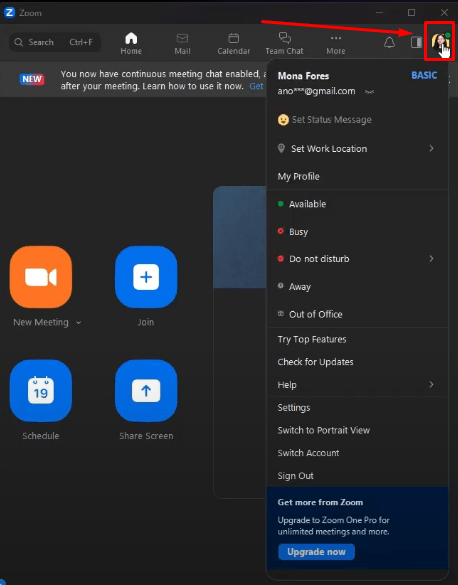Open Set Work Location submenu
The width and height of the screenshot is (458, 585).
coord(357,148)
